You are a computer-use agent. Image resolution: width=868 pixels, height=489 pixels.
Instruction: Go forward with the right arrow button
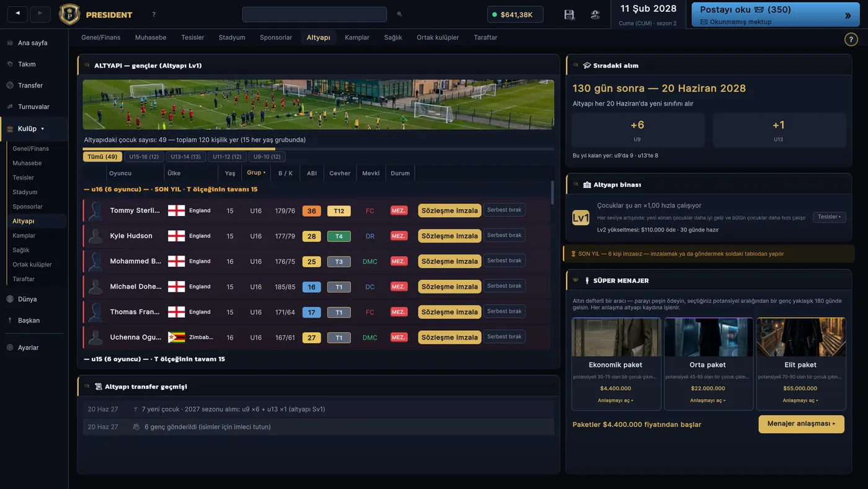40,14
